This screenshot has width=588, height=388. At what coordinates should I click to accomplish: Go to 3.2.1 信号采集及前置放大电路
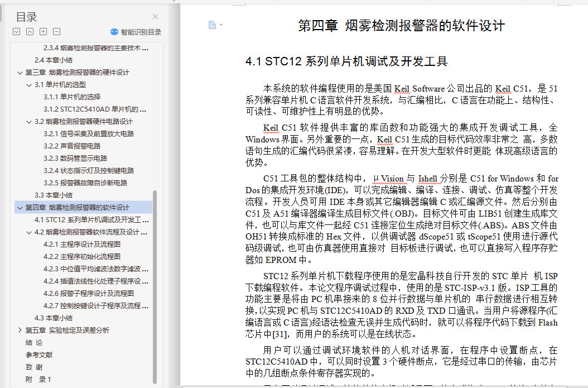(89, 134)
